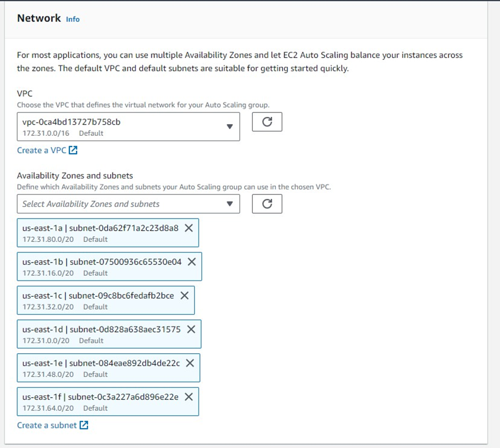Expand Select Availability Zones and subnets dropdown
This screenshot has height=448, width=500.
pos(128,204)
